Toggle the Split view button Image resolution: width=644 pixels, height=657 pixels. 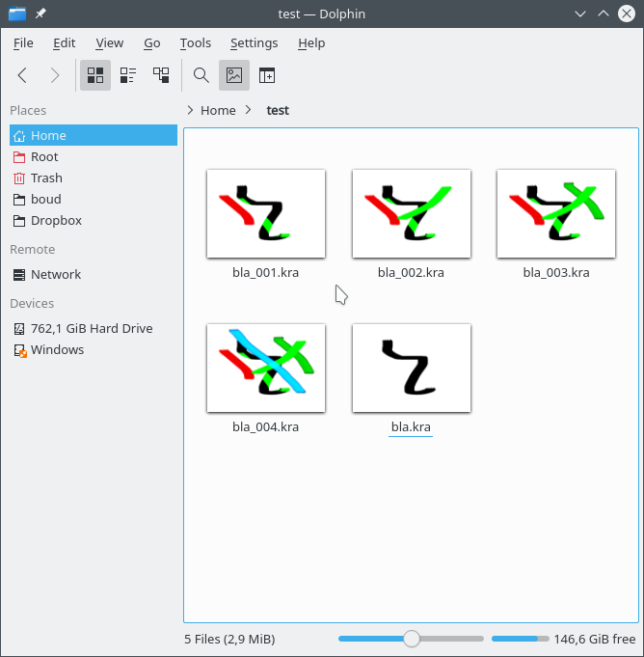(x=266, y=75)
